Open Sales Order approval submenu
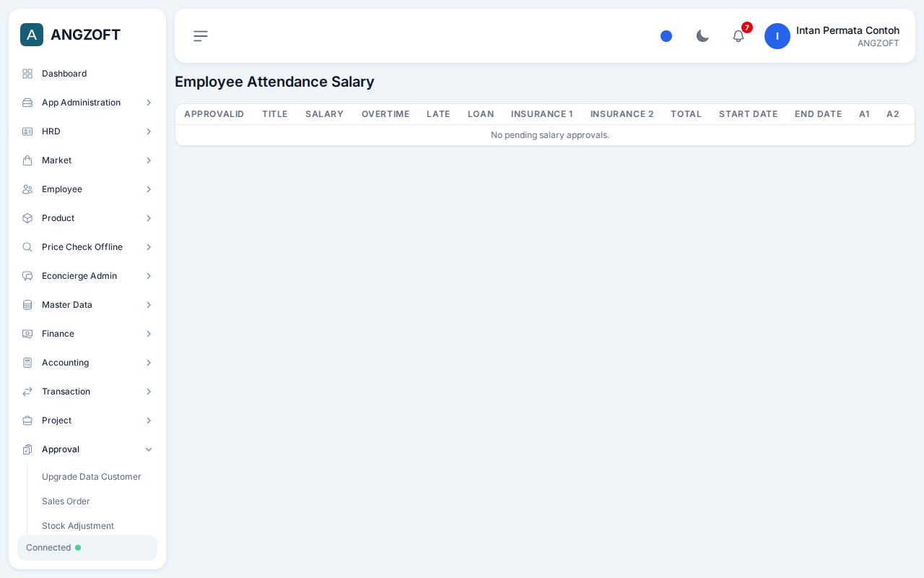 coord(66,501)
